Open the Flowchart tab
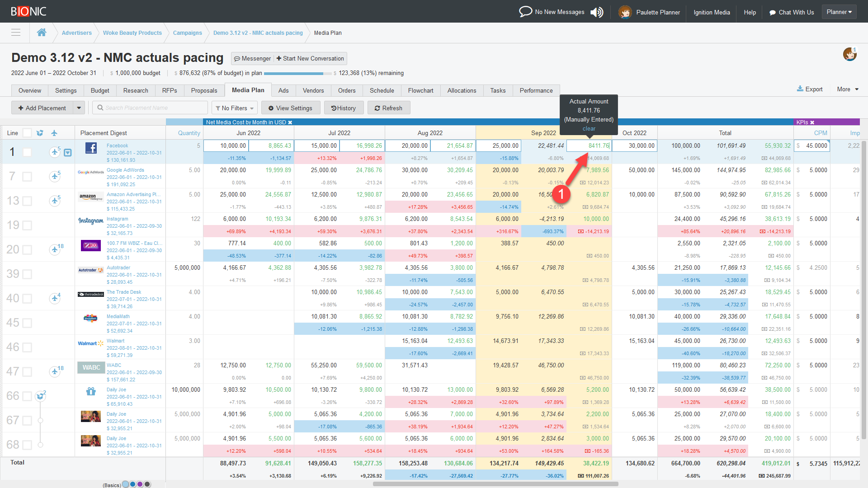 pos(420,90)
